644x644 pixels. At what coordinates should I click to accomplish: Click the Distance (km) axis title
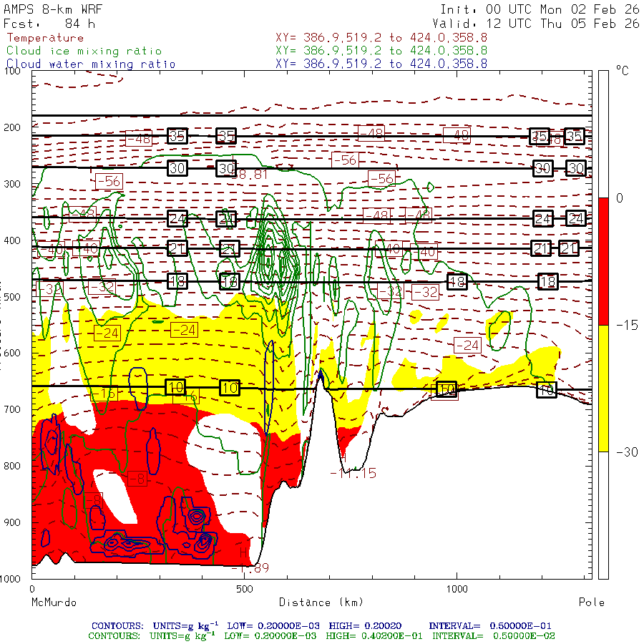pyautogui.click(x=321, y=602)
